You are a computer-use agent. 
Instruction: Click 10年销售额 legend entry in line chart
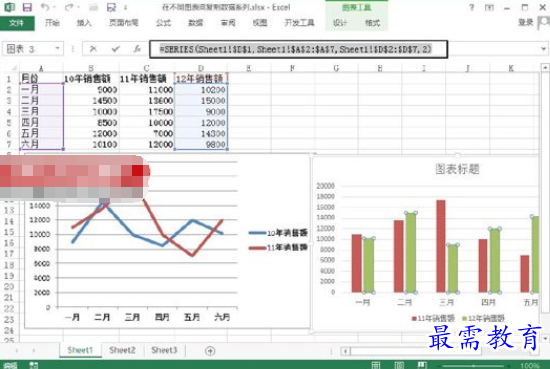point(278,233)
